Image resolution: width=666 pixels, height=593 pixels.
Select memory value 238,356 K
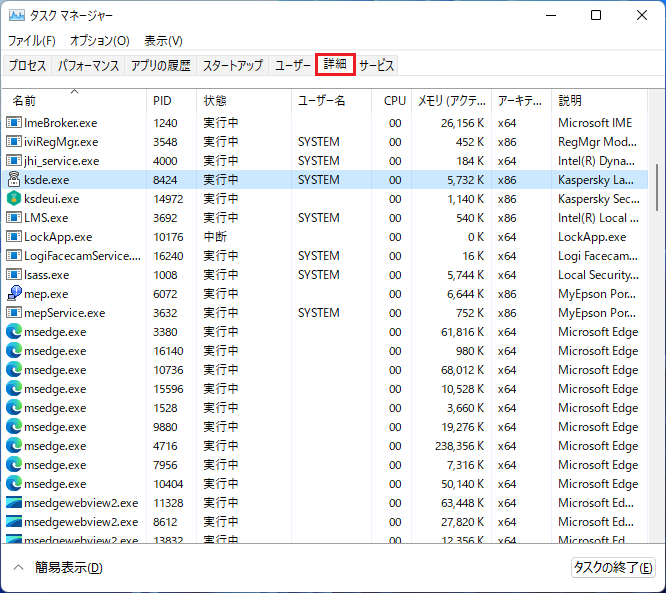pyautogui.click(x=459, y=446)
